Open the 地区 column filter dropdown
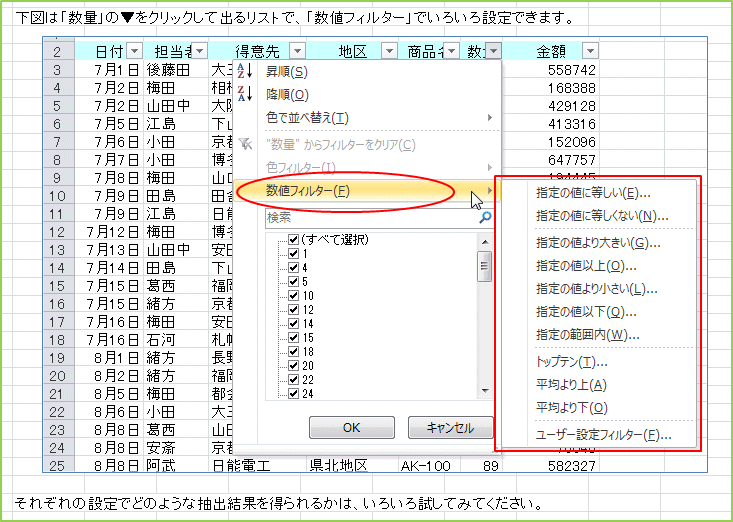 389,51
